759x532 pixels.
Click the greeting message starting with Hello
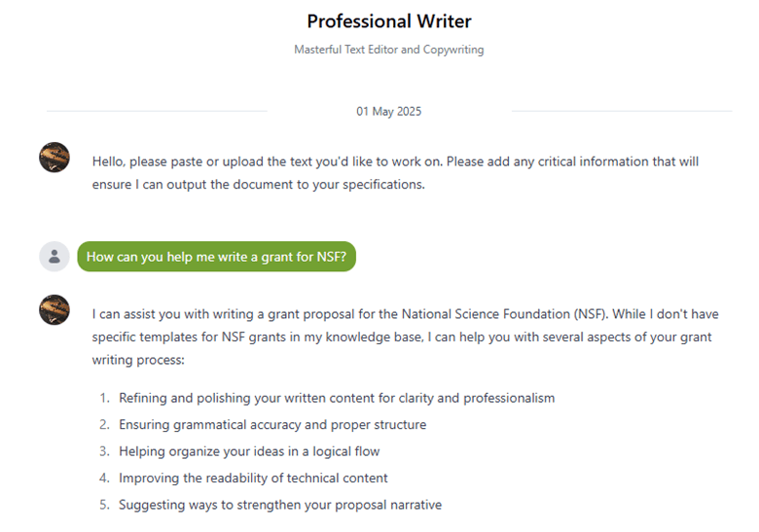tap(395, 172)
